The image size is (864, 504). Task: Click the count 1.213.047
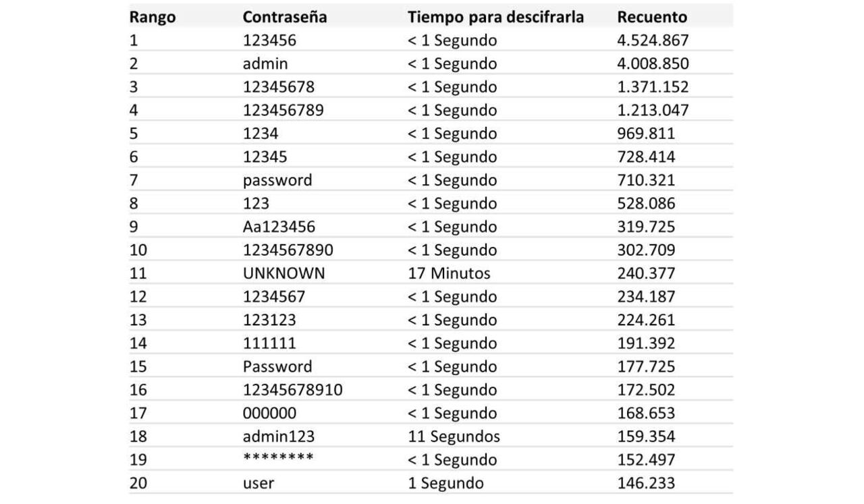click(652, 111)
